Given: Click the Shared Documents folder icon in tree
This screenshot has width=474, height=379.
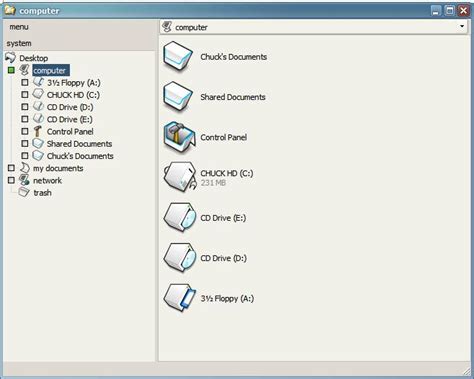Looking at the screenshot, I should (x=38, y=143).
